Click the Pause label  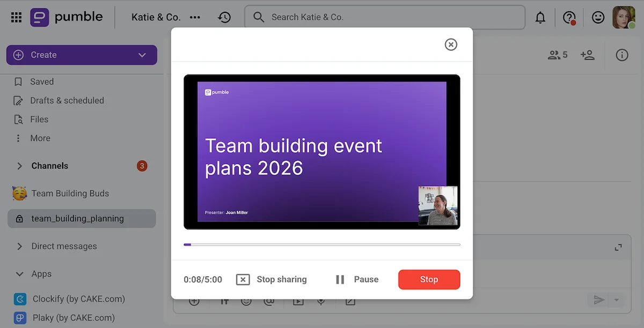(x=366, y=279)
